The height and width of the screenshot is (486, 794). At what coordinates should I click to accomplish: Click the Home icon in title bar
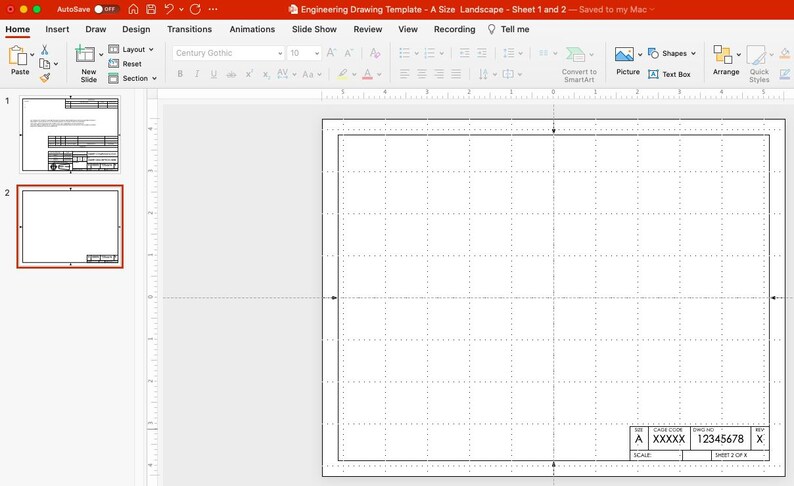133,9
